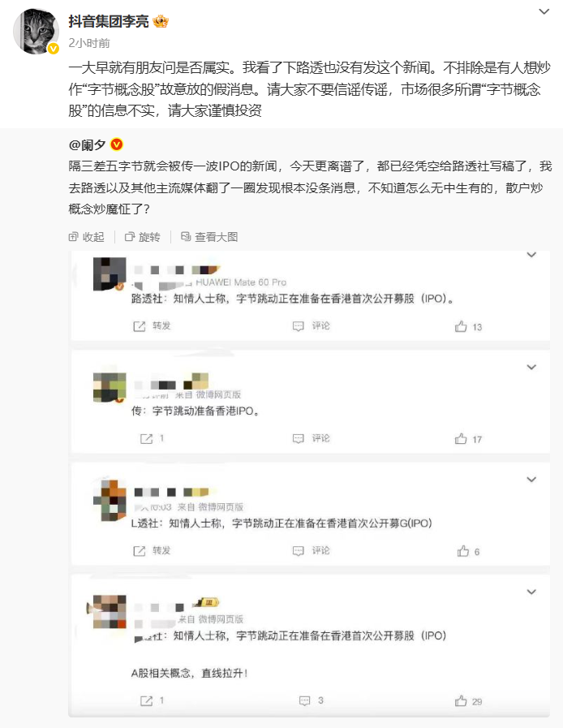
Task: Rotate the image with 旋转
Action: [x=143, y=237]
